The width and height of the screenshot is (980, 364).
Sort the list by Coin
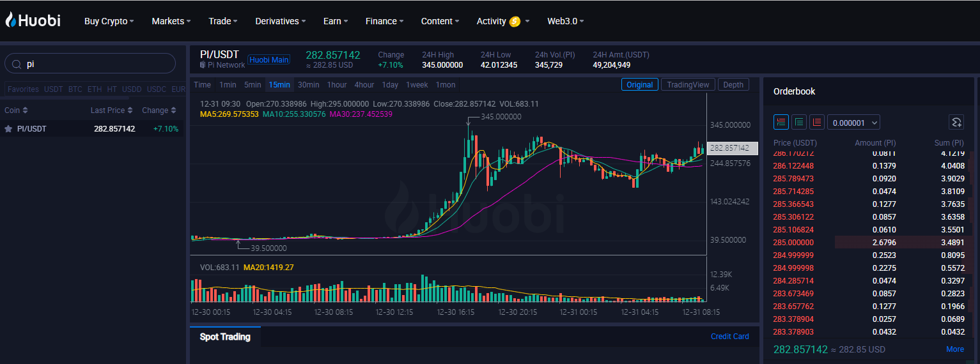click(16, 110)
